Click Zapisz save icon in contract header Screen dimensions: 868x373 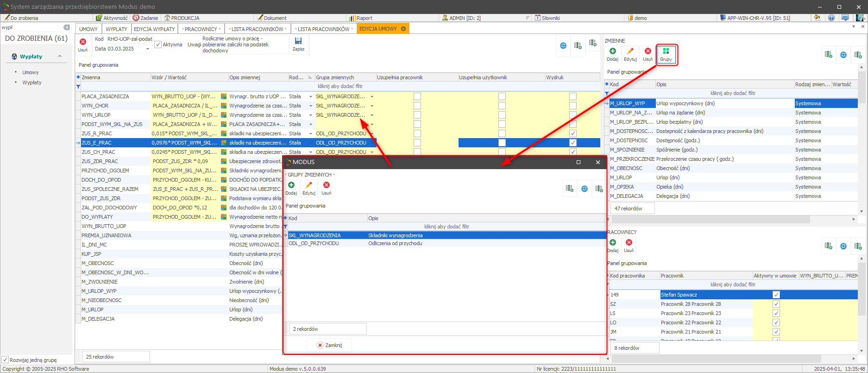(298, 44)
